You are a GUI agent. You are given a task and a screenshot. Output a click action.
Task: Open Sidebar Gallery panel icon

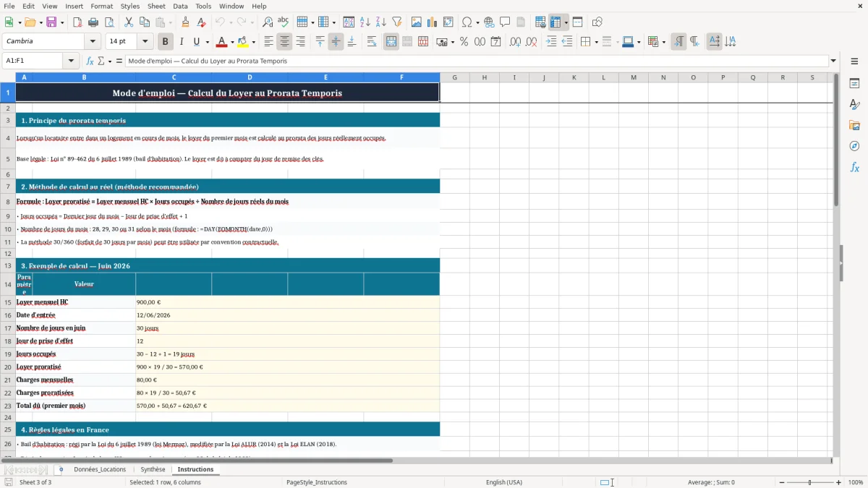[x=854, y=125]
